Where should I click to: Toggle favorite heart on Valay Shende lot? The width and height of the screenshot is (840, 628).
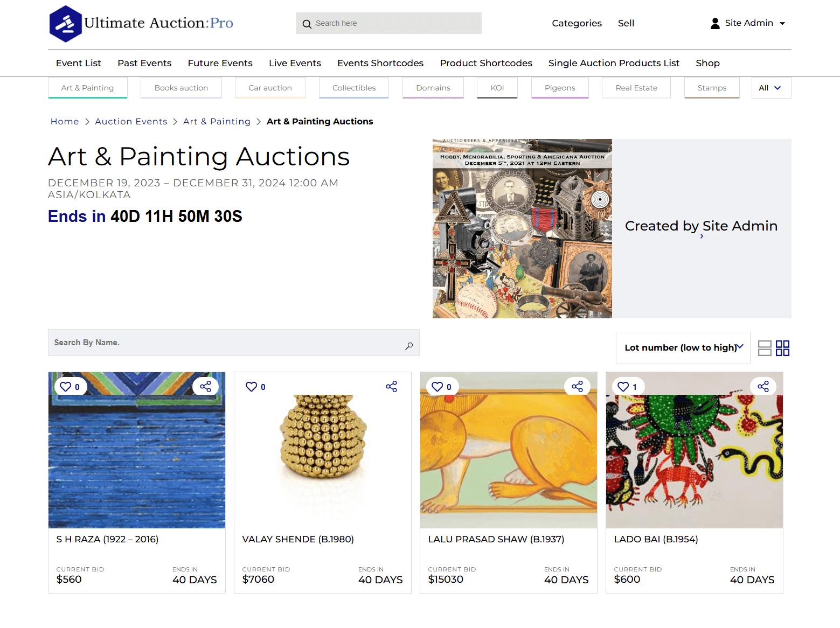click(x=252, y=386)
